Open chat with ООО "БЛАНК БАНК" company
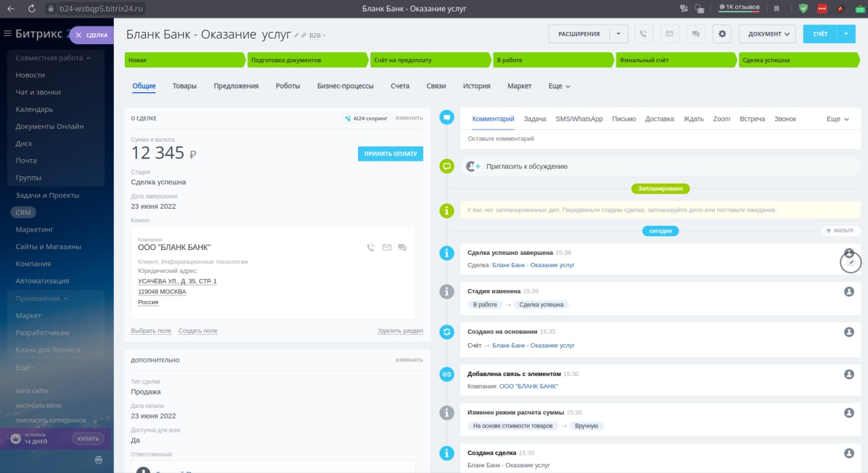868x473 pixels. pyautogui.click(x=402, y=247)
